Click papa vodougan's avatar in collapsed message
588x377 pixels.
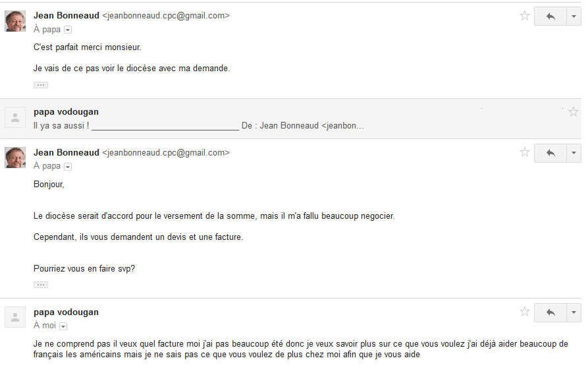[x=15, y=117]
